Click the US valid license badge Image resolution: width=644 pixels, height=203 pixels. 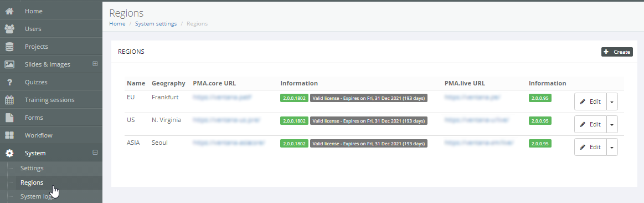(x=369, y=121)
